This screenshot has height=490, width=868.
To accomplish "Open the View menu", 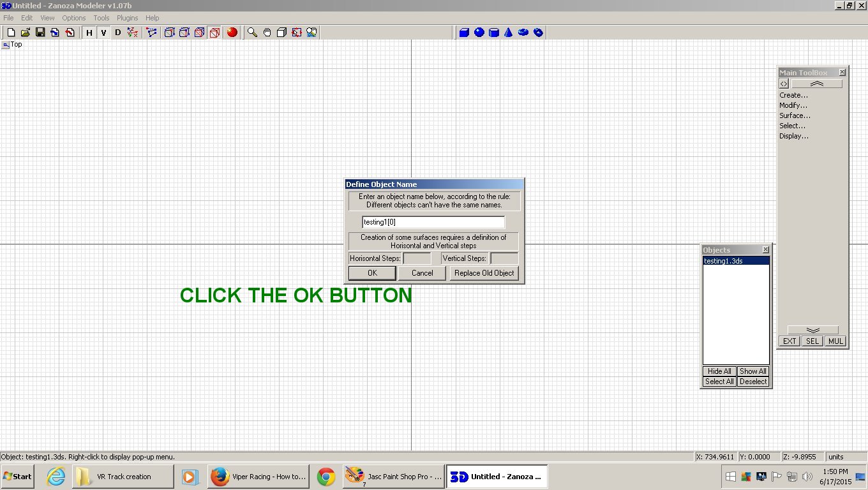I will (x=47, y=18).
